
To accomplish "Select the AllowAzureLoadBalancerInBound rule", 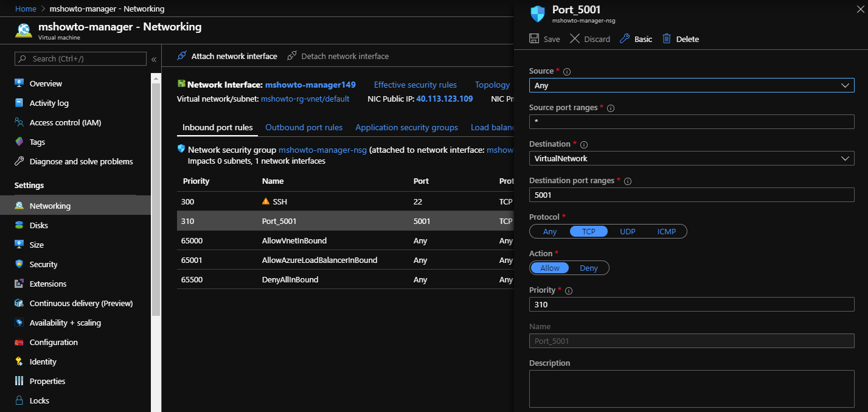I will pos(345,260).
